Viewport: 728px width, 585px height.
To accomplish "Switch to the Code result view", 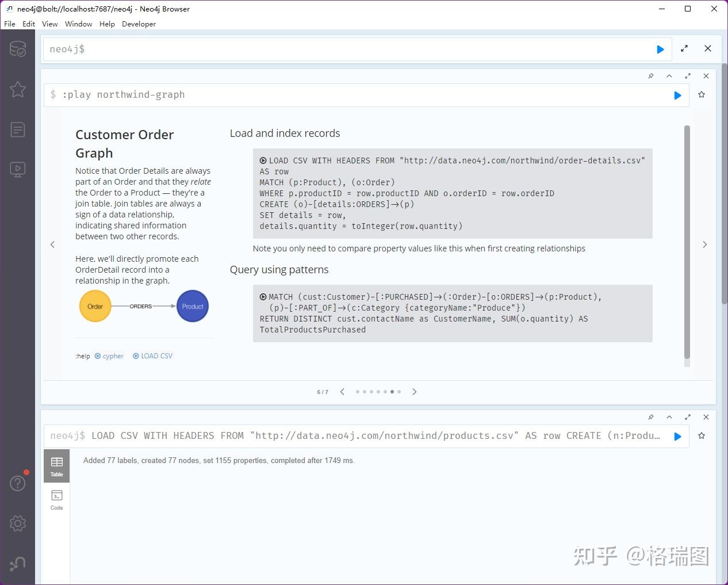I will pyautogui.click(x=56, y=499).
